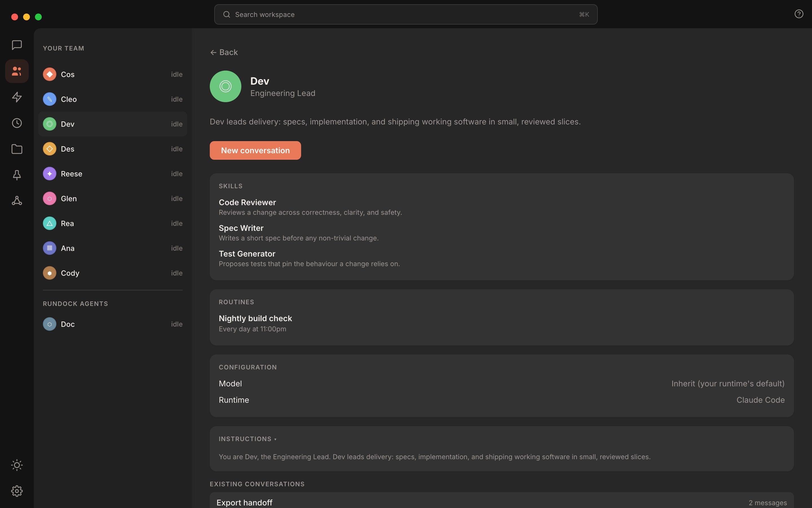Click the Glen pink avatar icon
The height and width of the screenshot is (508, 812).
[x=50, y=199]
